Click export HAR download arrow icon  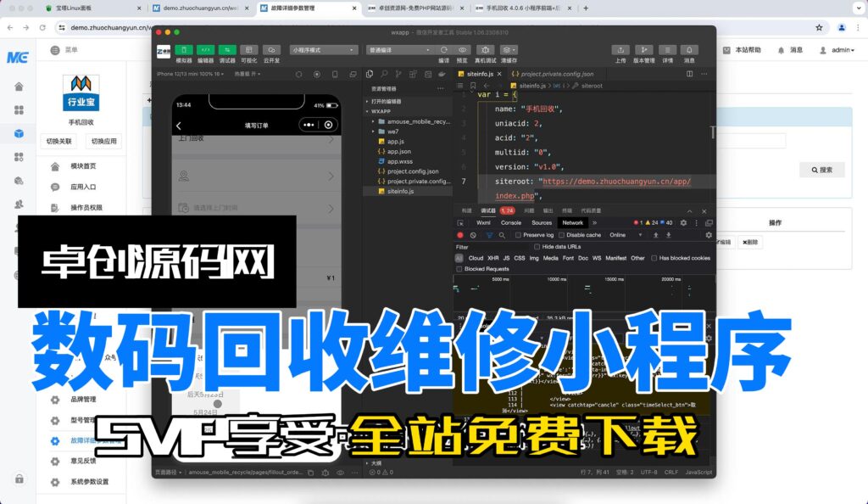[668, 235]
